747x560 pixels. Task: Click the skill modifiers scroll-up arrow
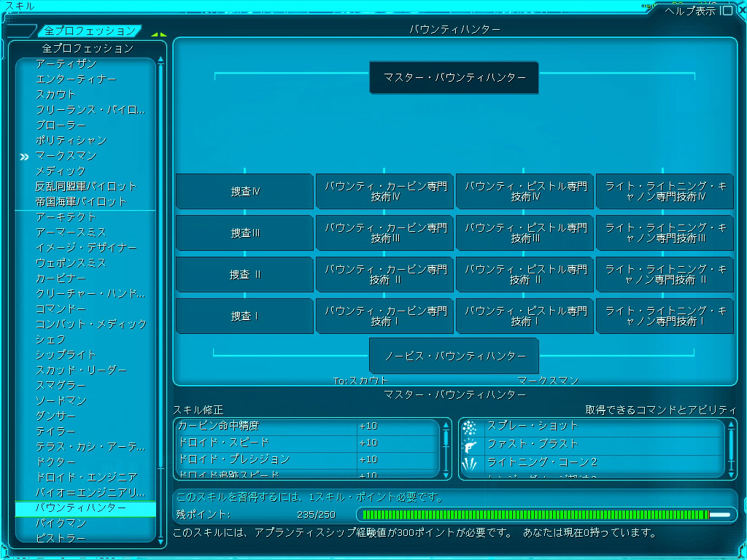[446, 424]
